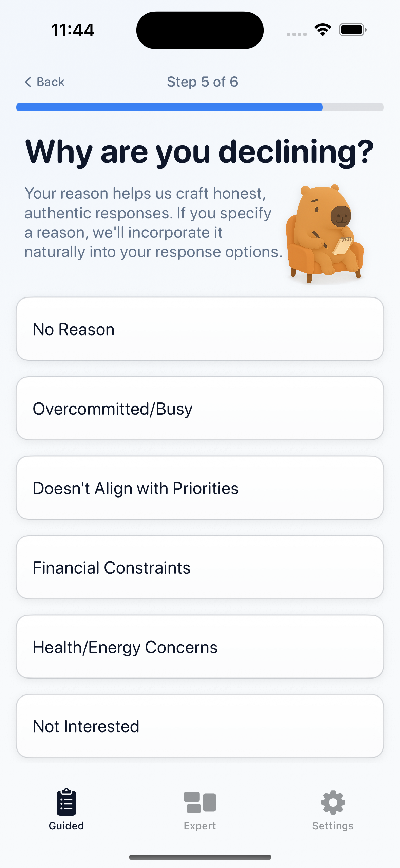Choose Health/Energy Concerns option
Viewport: 400px width, 868px height.
click(x=200, y=647)
